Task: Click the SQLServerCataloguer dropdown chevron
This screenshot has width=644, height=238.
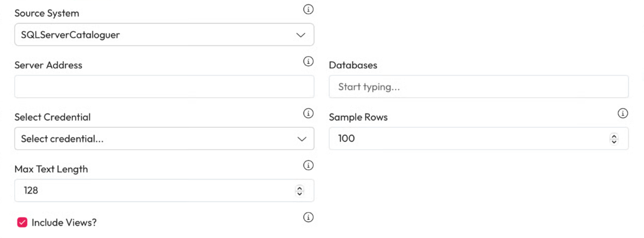Action: [x=301, y=35]
